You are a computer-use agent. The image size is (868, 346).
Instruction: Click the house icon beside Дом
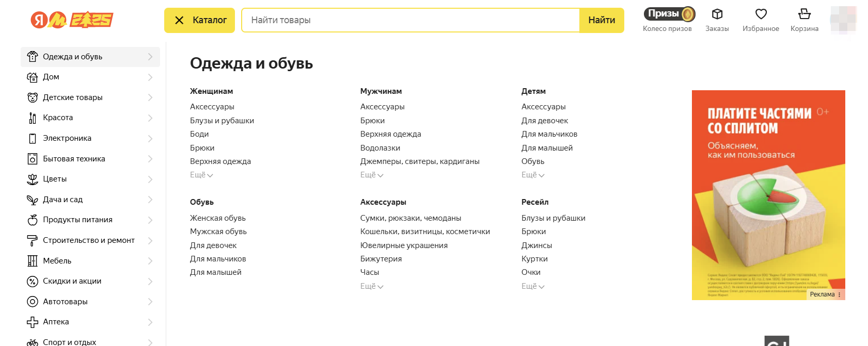[33, 77]
